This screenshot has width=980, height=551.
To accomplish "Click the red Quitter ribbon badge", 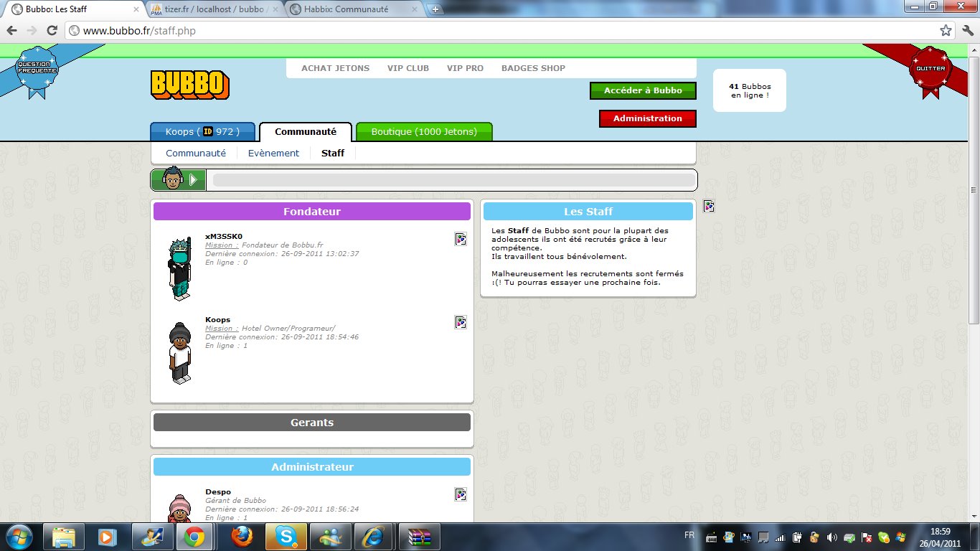I will [x=930, y=68].
